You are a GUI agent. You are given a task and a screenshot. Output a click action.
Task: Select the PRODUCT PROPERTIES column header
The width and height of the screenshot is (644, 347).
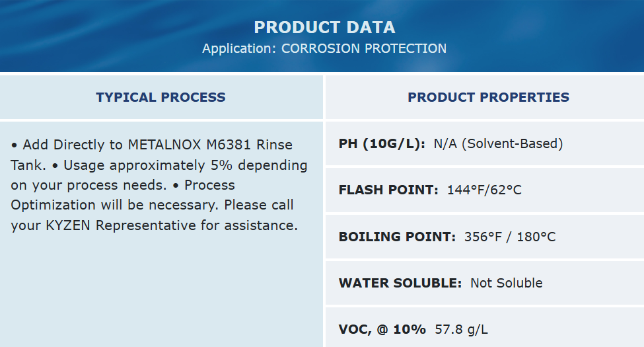488,97
